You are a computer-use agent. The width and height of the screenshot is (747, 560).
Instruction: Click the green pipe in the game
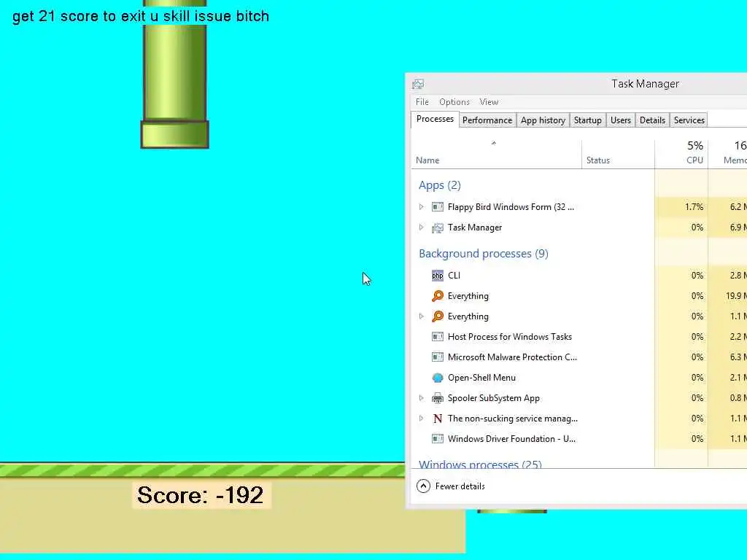pyautogui.click(x=175, y=74)
